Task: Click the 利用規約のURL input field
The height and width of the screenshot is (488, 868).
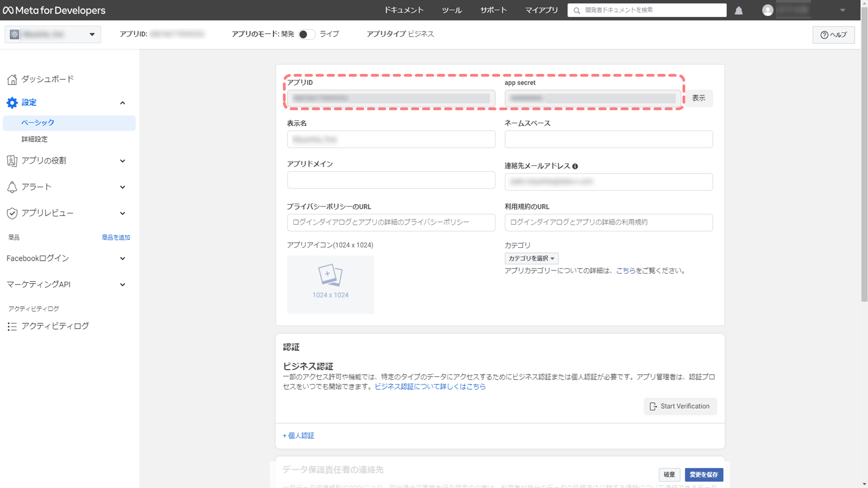Action: [x=609, y=222]
